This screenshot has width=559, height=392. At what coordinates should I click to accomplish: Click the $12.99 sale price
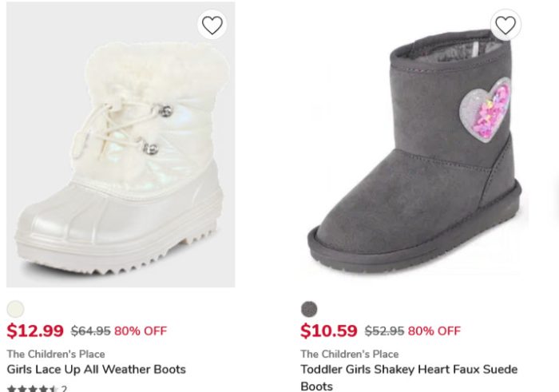(x=35, y=331)
